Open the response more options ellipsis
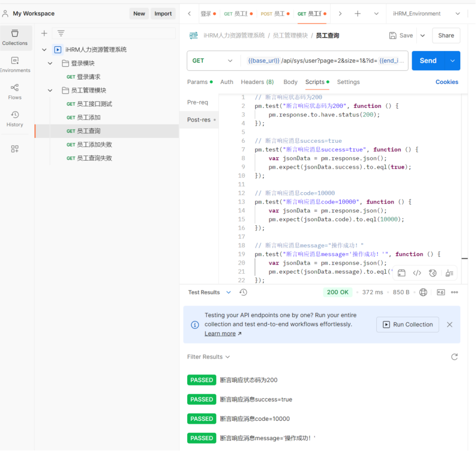The height and width of the screenshot is (451, 476). pos(454,292)
